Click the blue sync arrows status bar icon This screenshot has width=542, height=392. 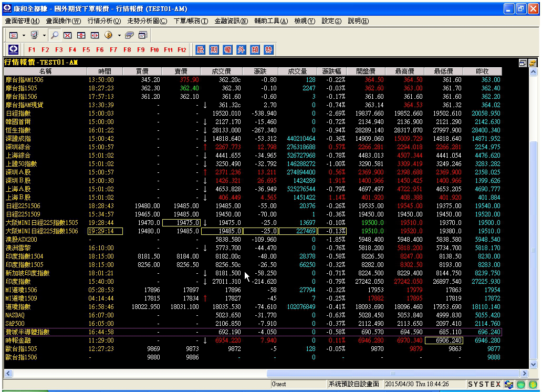click(509, 384)
